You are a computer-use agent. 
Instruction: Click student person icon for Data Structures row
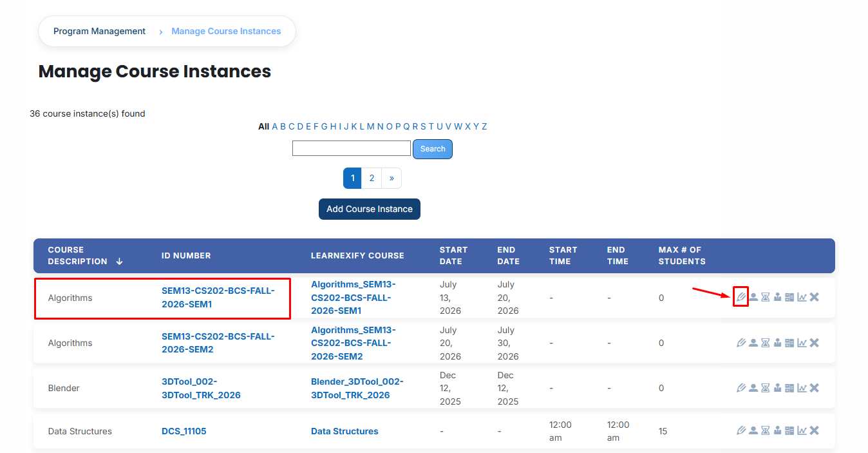753,431
